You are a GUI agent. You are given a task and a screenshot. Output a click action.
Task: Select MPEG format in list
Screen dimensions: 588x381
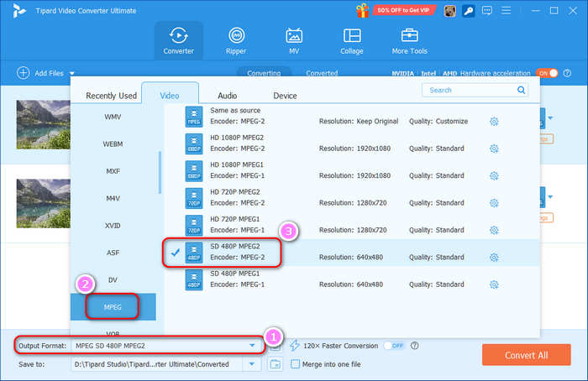[x=113, y=307]
